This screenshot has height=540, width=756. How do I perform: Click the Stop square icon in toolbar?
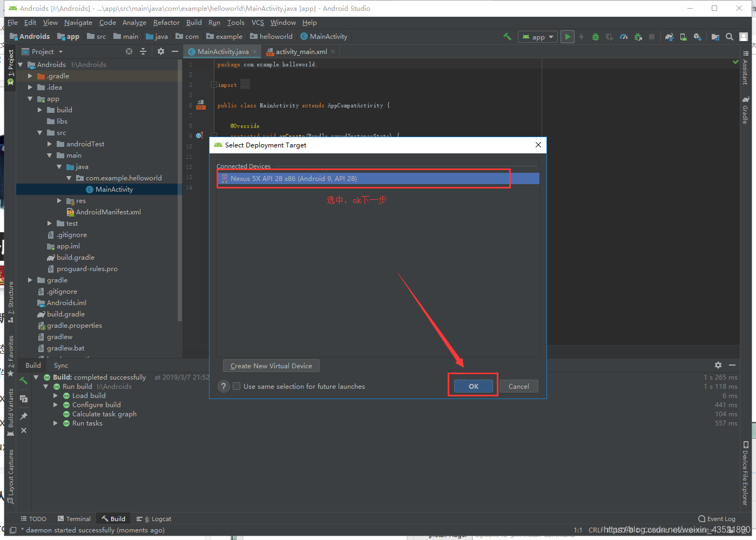tap(652, 37)
